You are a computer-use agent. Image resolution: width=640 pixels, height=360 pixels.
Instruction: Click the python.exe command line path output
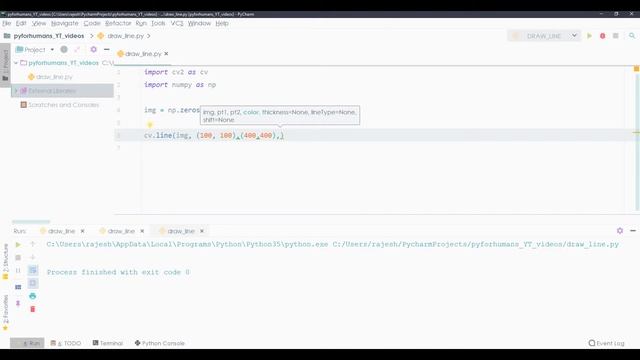(x=333, y=244)
